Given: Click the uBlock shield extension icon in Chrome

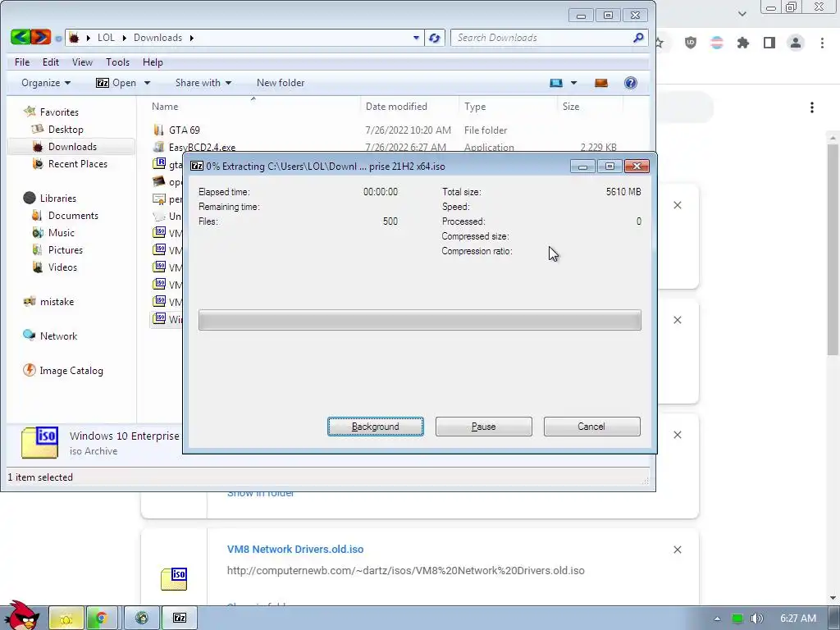Looking at the screenshot, I should point(691,43).
